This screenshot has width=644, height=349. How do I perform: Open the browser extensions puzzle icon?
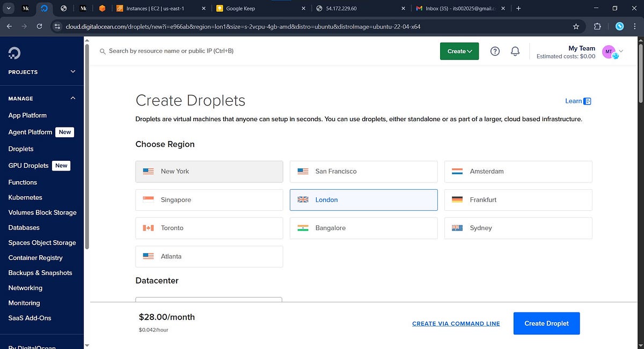coord(598,26)
